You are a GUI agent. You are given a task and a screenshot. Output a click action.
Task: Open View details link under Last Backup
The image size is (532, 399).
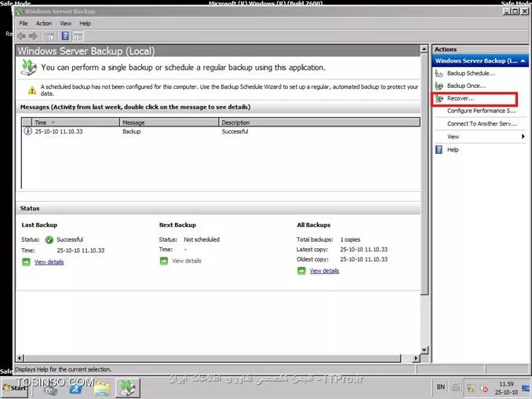pyautogui.click(x=49, y=262)
